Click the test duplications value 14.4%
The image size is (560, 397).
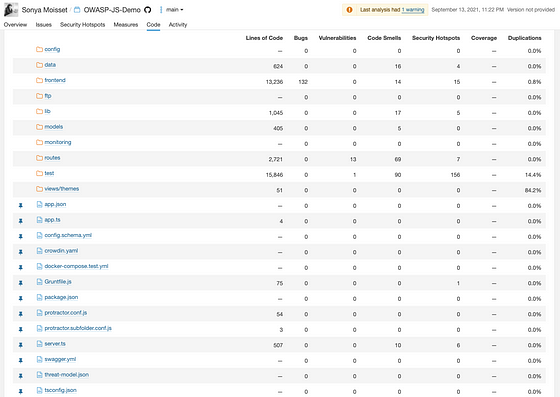point(533,175)
